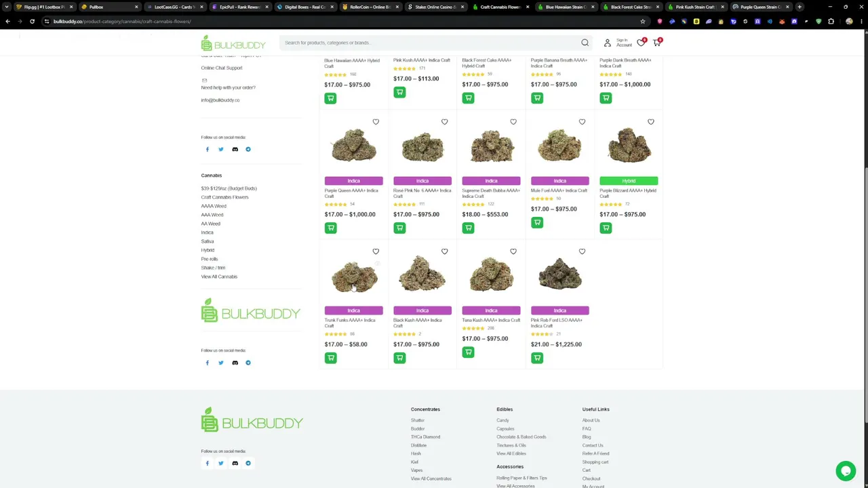Open the Purple Queen AAAA+ Indica Craft title
The width and height of the screenshot is (868, 488).
353,193
